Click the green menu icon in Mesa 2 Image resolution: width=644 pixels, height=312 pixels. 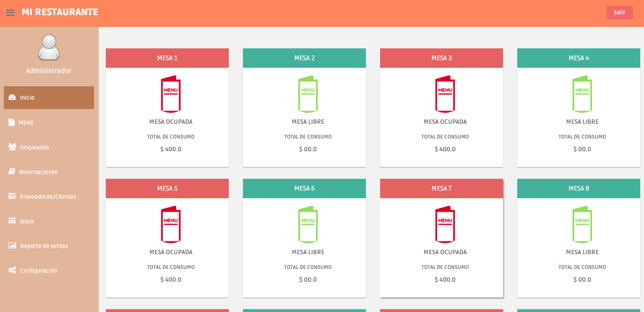[x=308, y=94]
